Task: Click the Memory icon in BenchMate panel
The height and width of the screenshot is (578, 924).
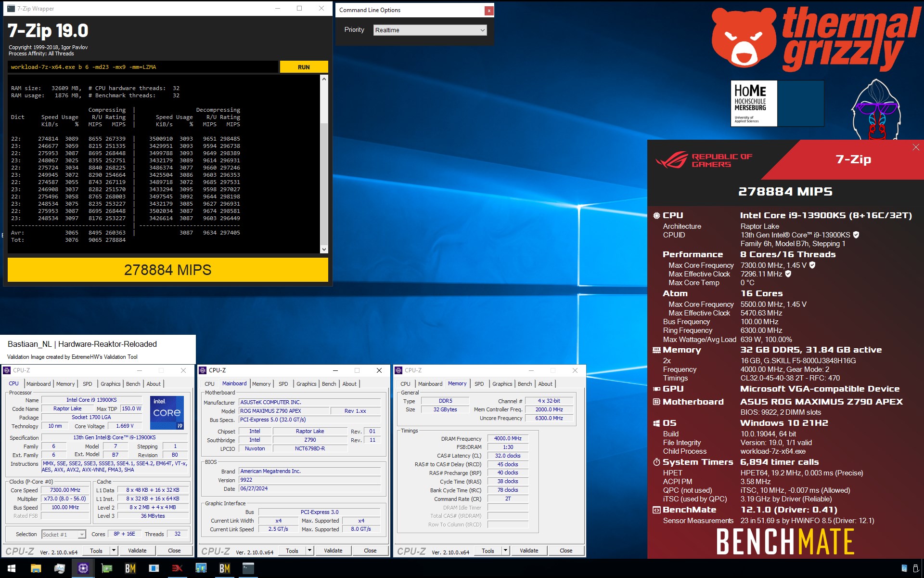Action: pos(656,350)
